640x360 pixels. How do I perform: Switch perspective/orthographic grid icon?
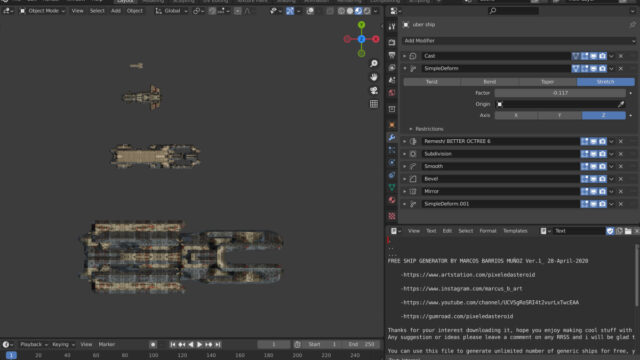(x=374, y=104)
